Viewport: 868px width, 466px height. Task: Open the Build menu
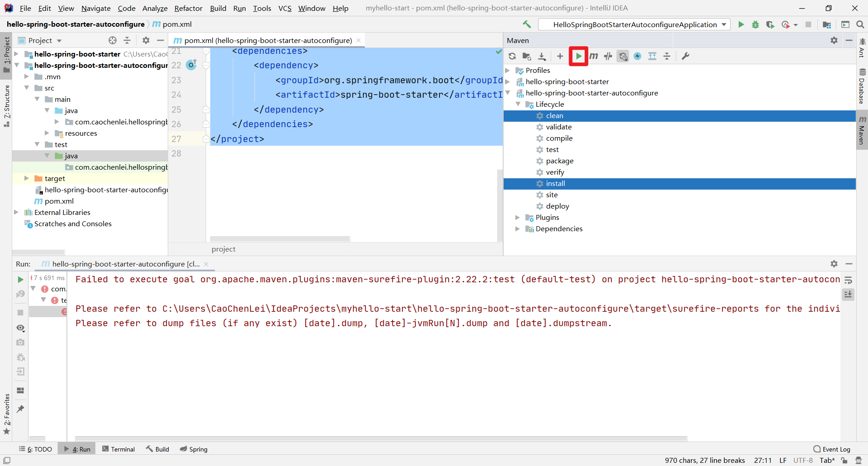point(218,8)
